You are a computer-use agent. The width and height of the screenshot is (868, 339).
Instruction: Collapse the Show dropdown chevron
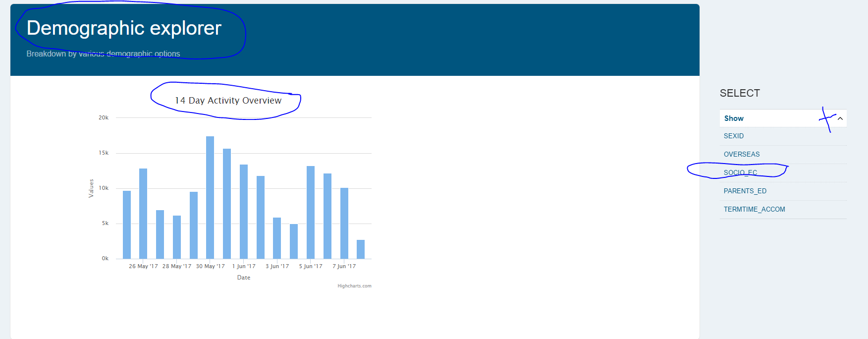[840, 118]
